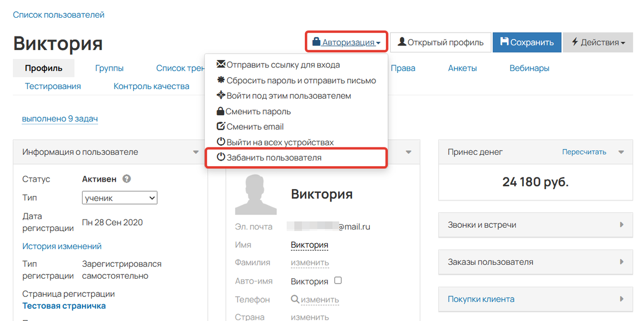
Task: Switch to the Права tab
Action: click(x=403, y=68)
